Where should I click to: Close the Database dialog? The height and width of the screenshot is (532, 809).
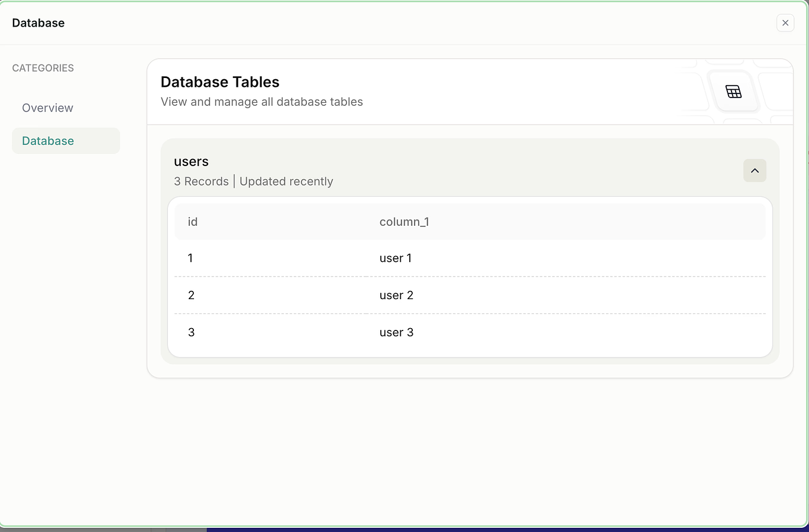coord(785,23)
